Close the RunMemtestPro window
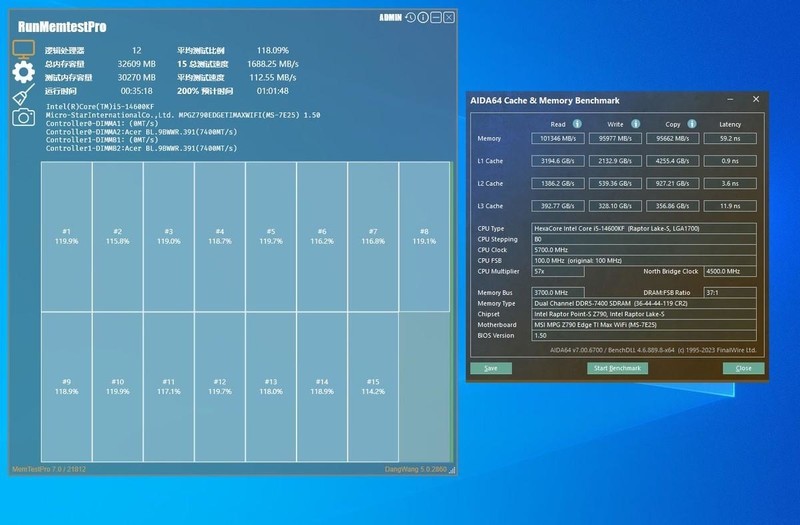 coord(448,17)
